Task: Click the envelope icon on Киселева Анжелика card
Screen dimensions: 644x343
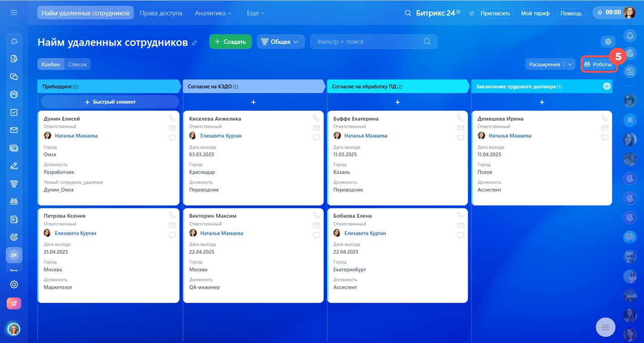Action: [x=316, y=128]
